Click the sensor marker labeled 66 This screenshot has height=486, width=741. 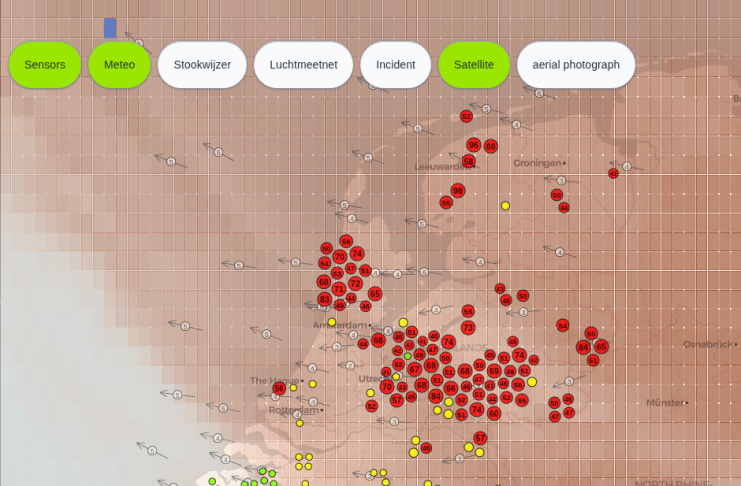point(451,389)
